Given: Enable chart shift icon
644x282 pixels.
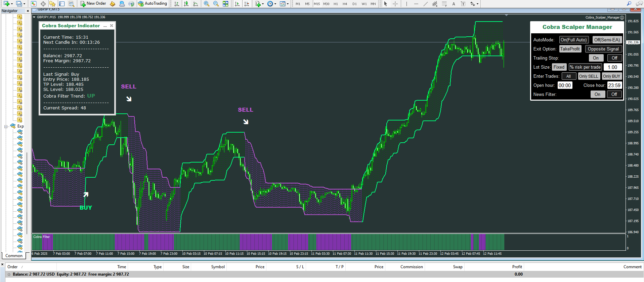Looking at the screenshot, I should tap(247, 4).
